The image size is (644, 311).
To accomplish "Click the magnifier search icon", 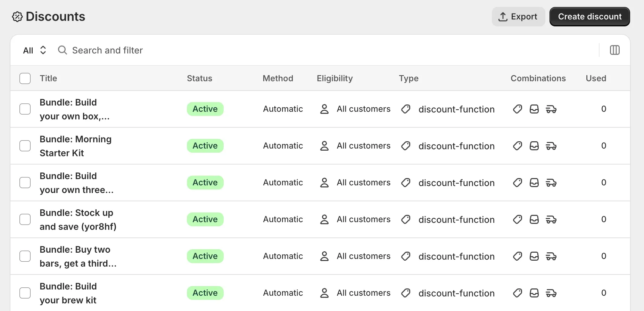I will (x=63, y=50).
